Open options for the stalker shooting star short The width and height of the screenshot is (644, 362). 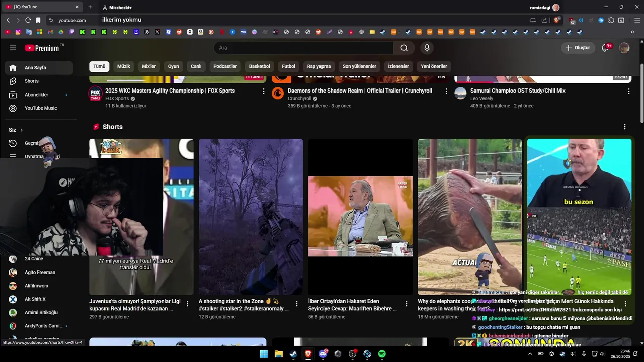pyautogui.click(x=297, y=304)
